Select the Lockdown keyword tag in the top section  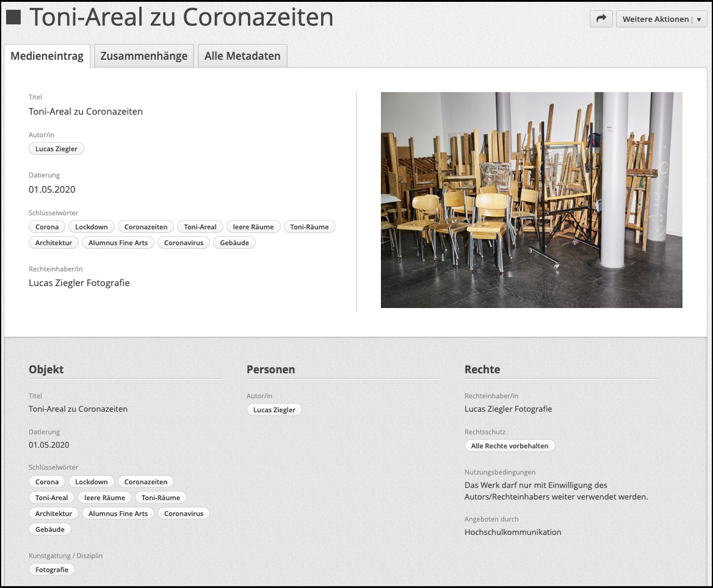click(92, 227)
